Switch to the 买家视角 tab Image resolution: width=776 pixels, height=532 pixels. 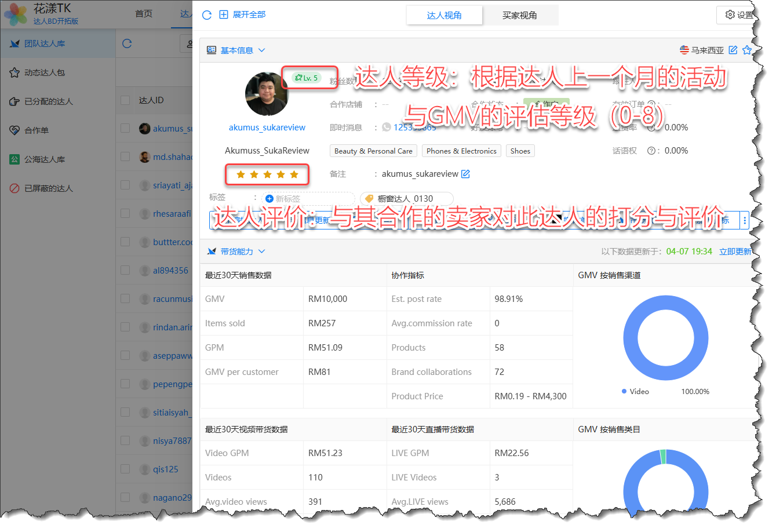point(519,15)
